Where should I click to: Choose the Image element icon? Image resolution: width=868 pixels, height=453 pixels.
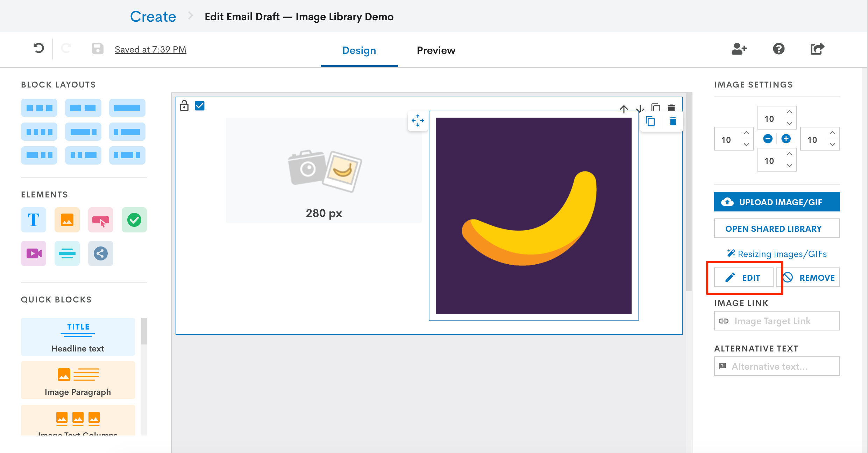pyautogui.click(x=67, y=220)
